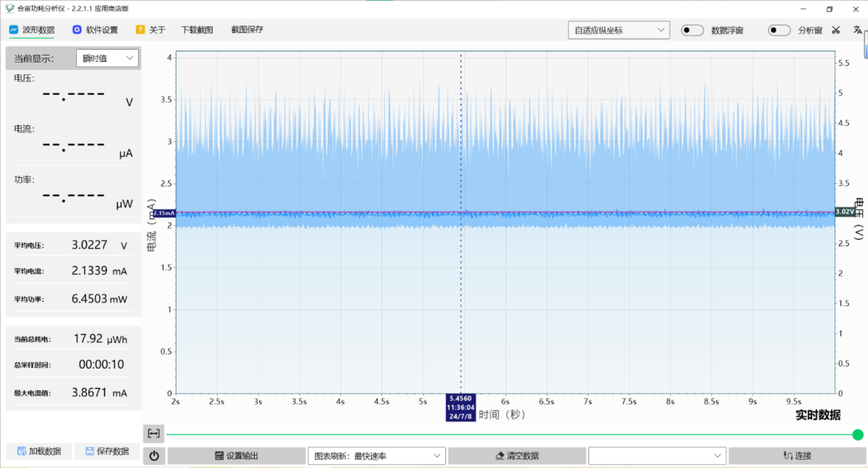Viewport: 868px width, 468px height.
Task: Click the 清空数据 button
Action: pos(517,456)
